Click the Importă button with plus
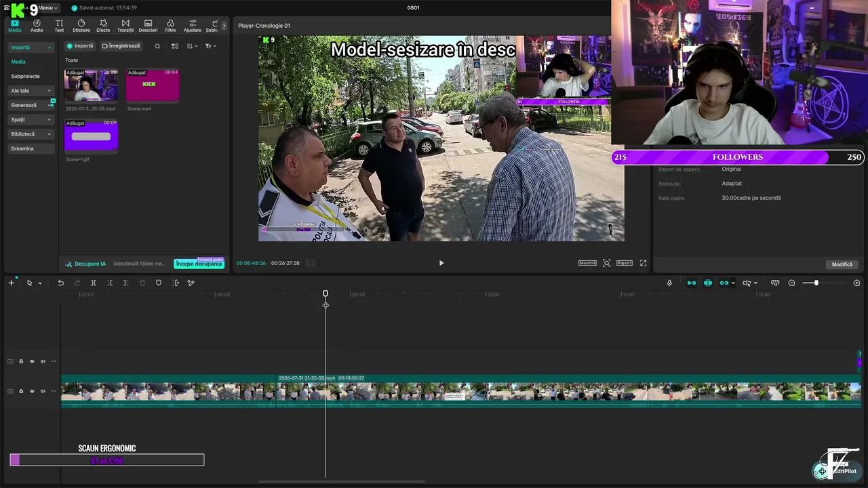This screenshot has width=868, height=488. coord(80,46)
